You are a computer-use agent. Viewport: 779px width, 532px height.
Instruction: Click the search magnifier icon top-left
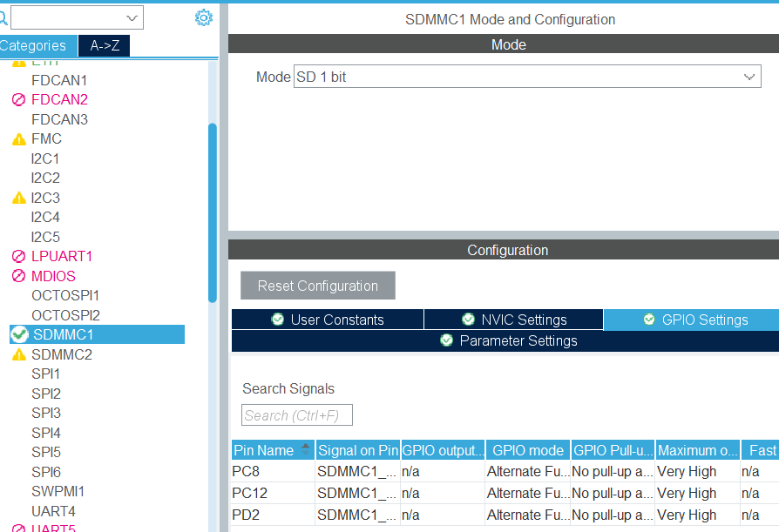point(6,17)
